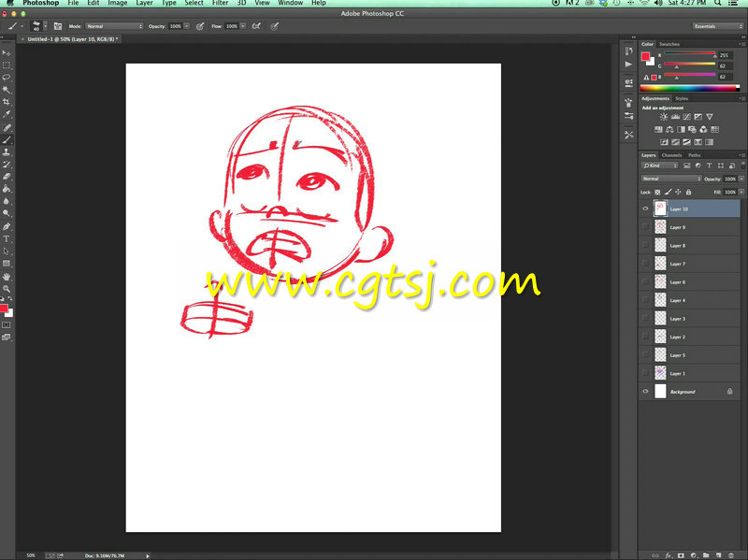Viewport: 748px width, 560px height.
Task: Select the Rectangular Marquee tool
Action: point(7,65)
